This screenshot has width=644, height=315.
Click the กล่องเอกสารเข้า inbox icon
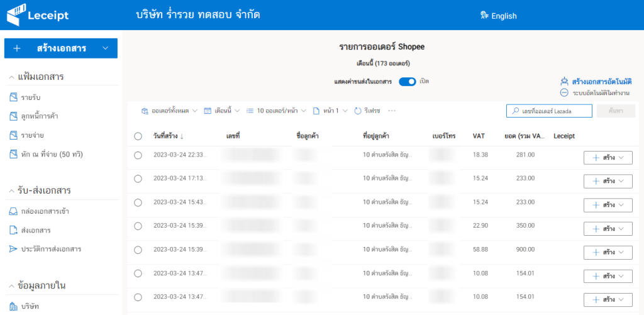[13, 212]
